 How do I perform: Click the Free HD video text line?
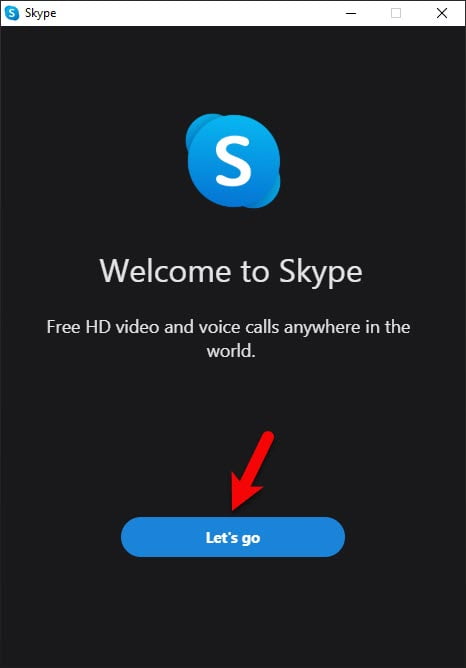[228, 327]
